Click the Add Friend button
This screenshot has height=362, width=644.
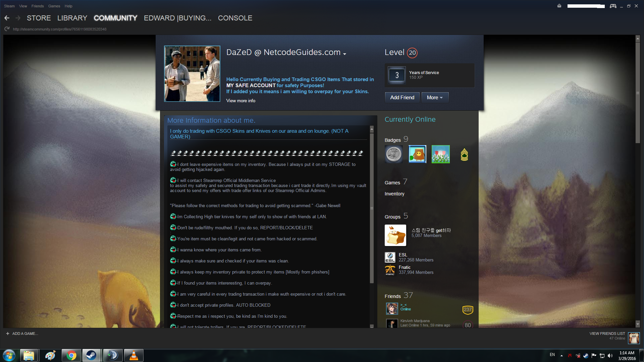[x=402, y=98]
